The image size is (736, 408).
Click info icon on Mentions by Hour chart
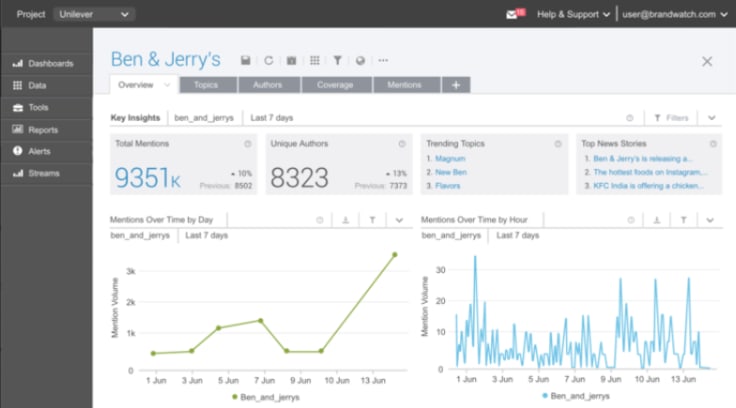point(631,220)
